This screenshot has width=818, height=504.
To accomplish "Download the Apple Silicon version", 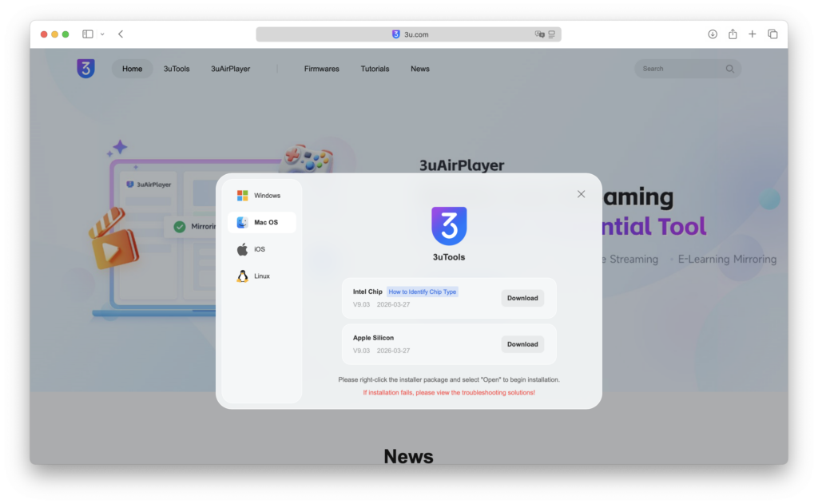I will pyautogui.click(x=522, y=344).
